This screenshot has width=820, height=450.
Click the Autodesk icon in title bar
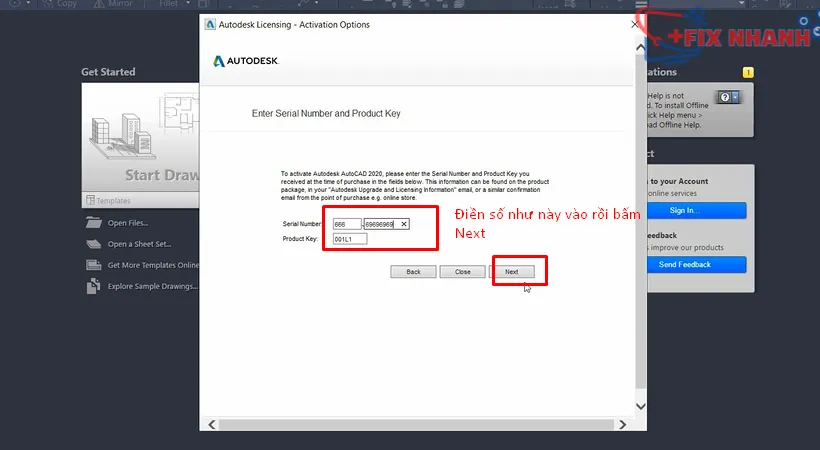click(x=210, y=24)
